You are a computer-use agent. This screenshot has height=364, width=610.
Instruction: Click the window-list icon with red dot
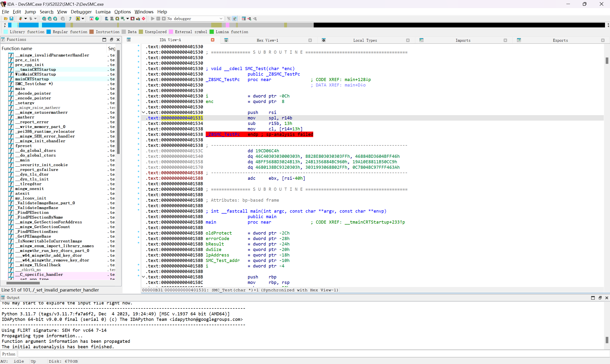coord(244,19)
